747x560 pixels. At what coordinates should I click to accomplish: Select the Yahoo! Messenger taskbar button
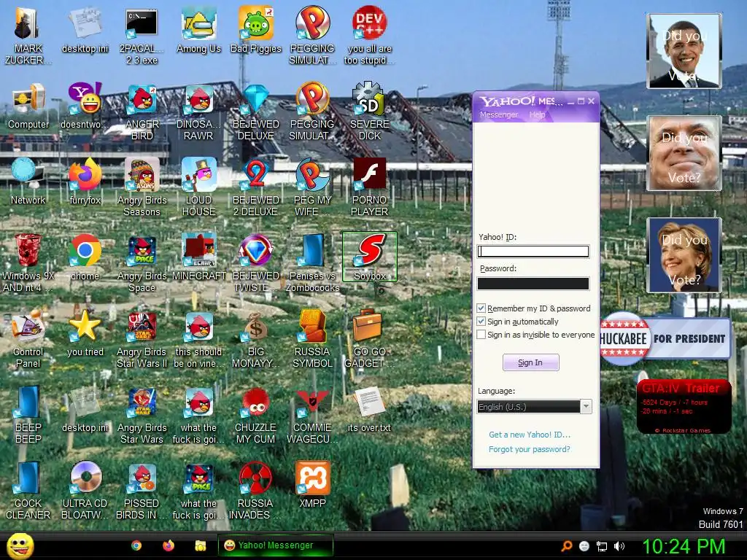coord(275,545)
